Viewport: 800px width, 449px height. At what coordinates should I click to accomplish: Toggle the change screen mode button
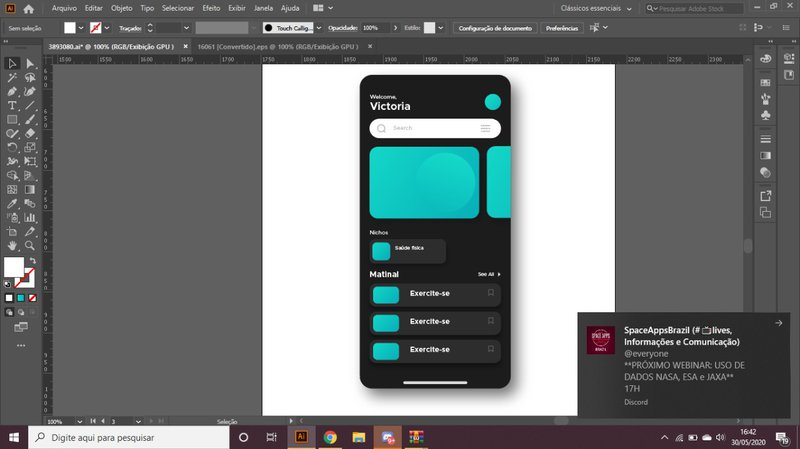point(20,326)
